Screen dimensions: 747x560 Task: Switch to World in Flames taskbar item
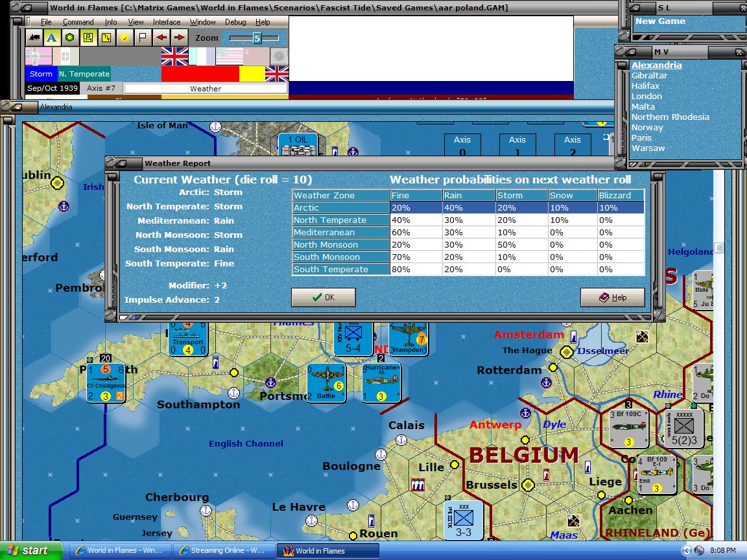pyautogui.click(x=329, y=551)
